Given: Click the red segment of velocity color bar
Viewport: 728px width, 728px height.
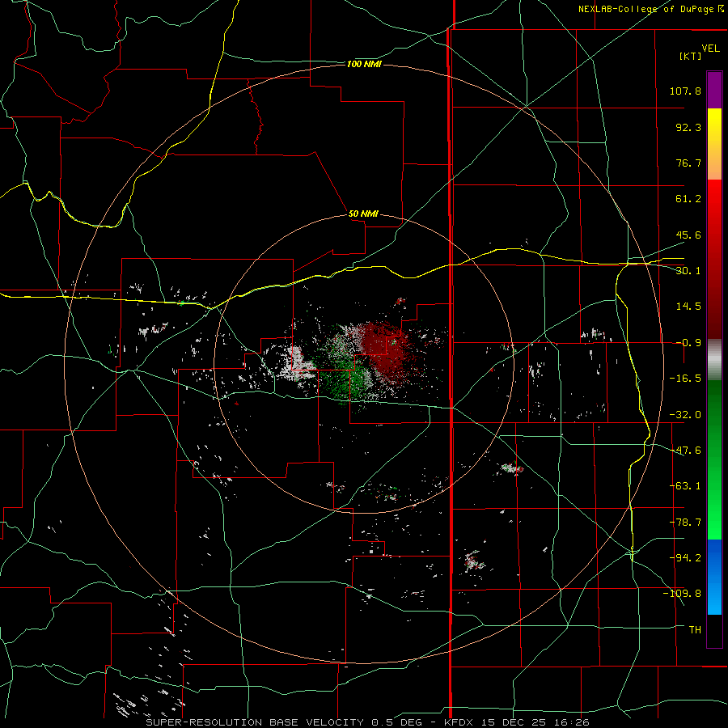Looking at the screenshot, I should click(x=714, y=260).
